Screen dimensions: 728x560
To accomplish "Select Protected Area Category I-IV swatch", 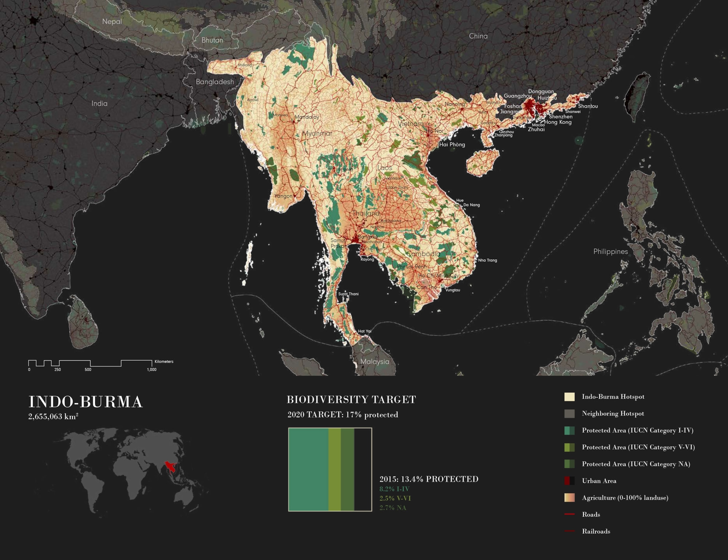I will [569, 430].
